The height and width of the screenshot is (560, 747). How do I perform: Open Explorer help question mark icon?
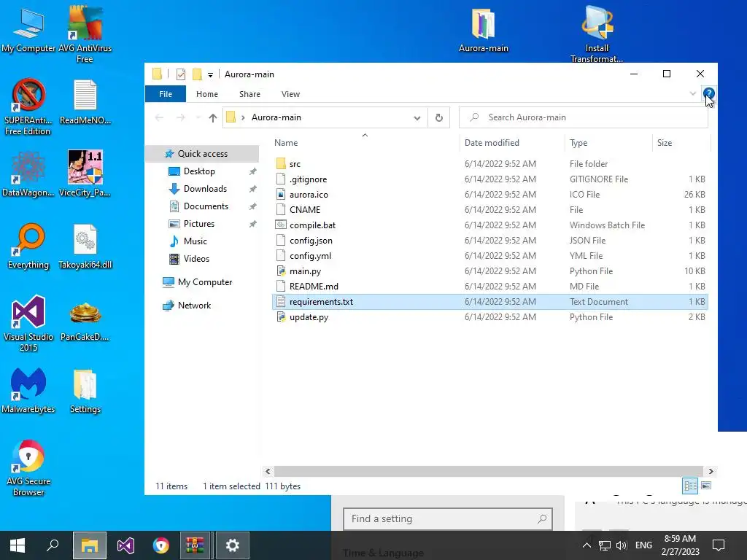tap(708, 94)
